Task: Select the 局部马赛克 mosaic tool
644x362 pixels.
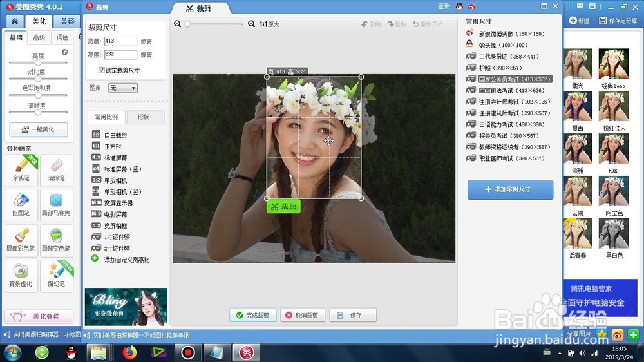Action: (x=56, y=205)
